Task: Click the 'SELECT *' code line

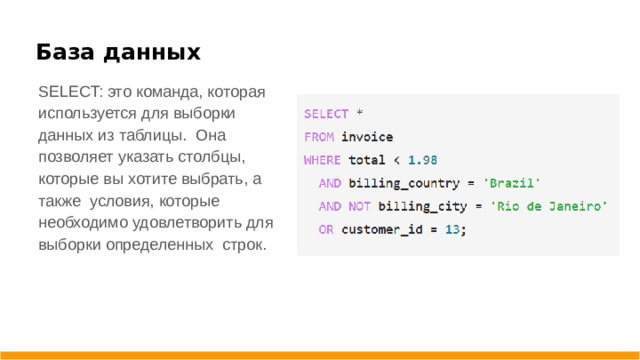Action: 333,114
